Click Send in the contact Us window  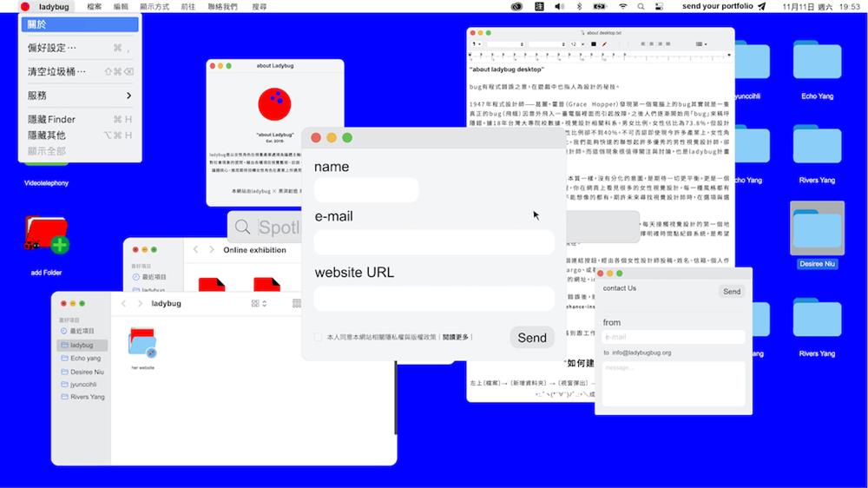click(x=731, y=292)
